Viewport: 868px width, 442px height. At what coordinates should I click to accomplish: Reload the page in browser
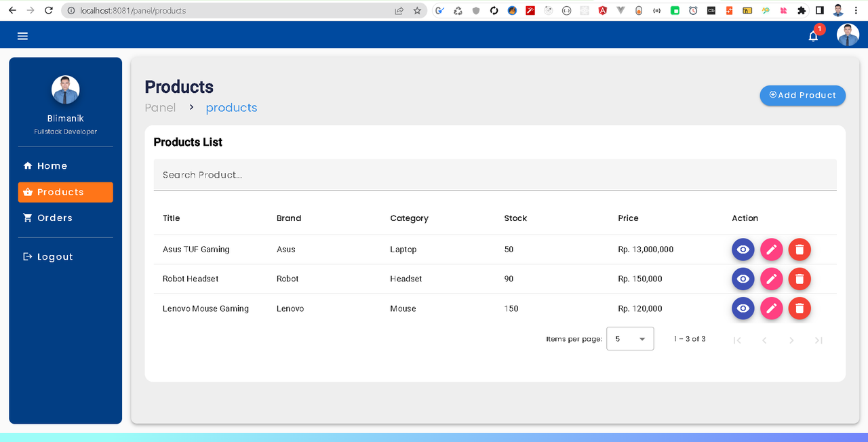tap(48, 10)
